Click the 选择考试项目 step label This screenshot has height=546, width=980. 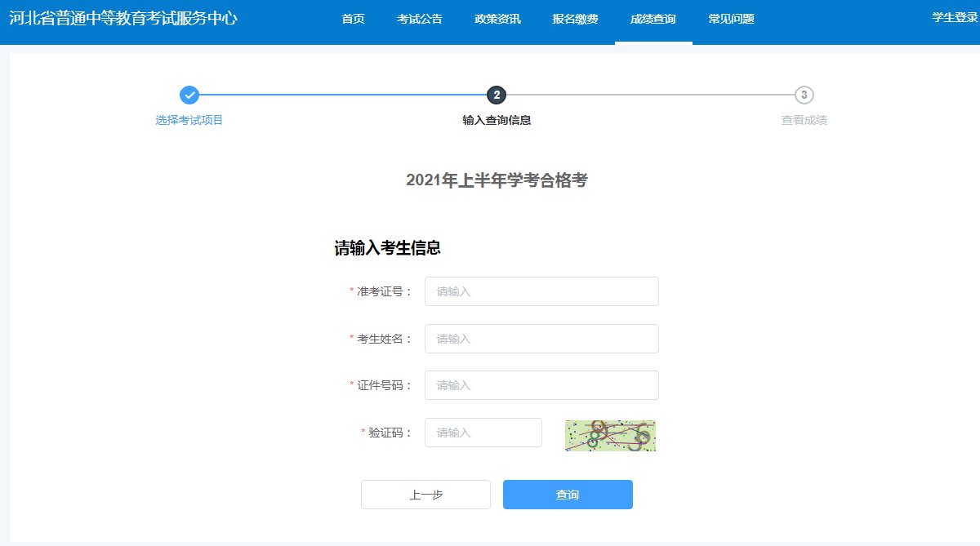coord(189,121)
